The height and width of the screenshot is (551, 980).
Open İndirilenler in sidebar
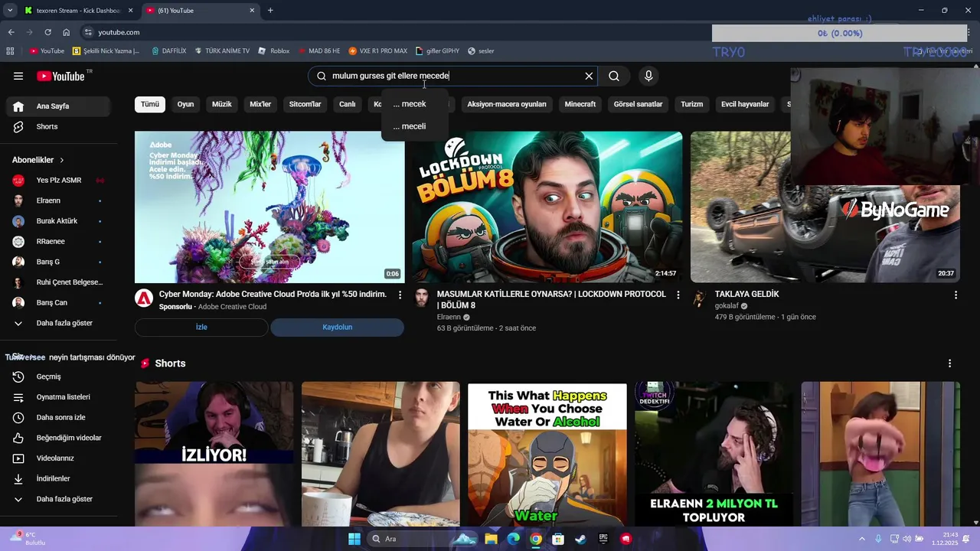point(58,478)
